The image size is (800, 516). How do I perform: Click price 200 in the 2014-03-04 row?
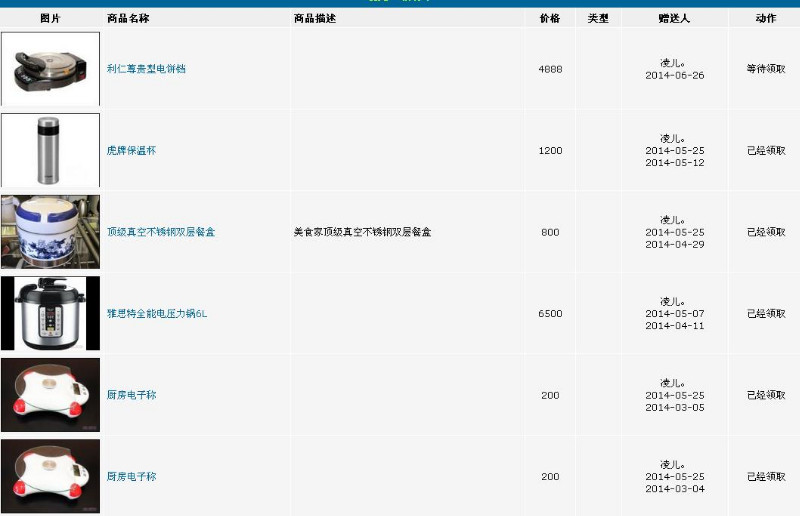click(550, 477)
